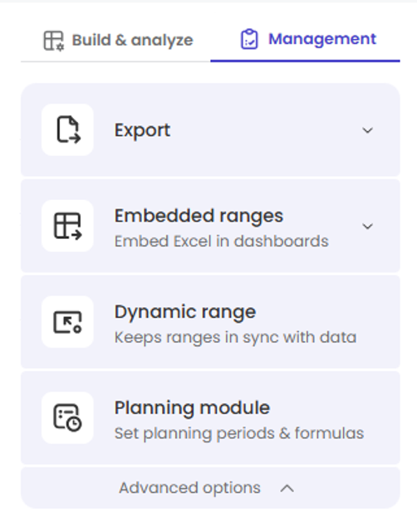The image size is (417, 532).
Task: Open the Export title label
Action: [x=142, y=130]
